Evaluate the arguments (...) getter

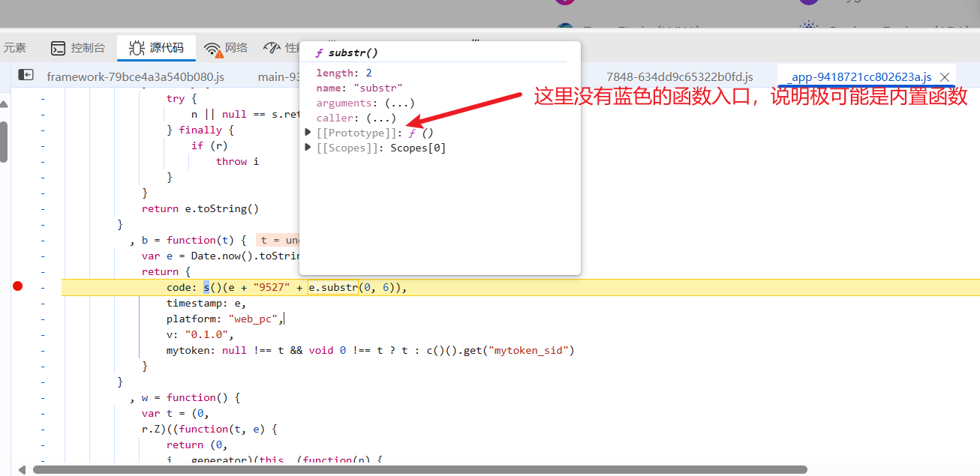pyautogui.click(x=399, y=103)
